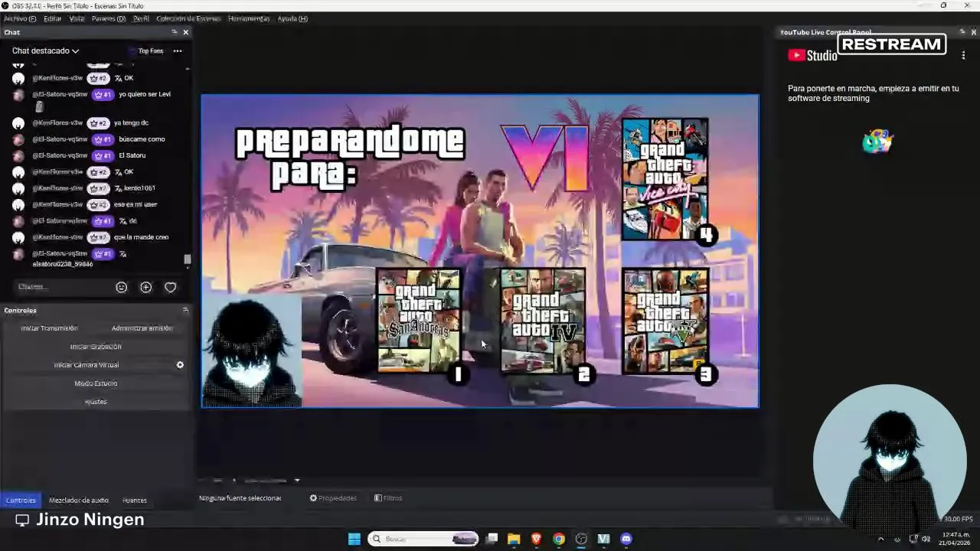This screenshot has width=980, height=551.
Task: Open source Propiedades button
Action: pyautogui.click(x=333, y=498)
